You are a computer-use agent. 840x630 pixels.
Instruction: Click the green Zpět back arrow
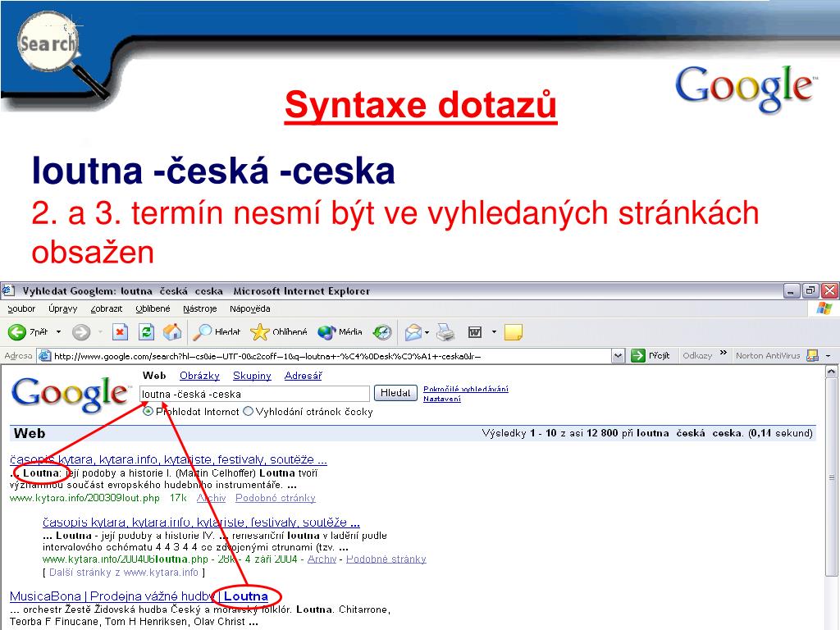pyautogui.click(x=17, y=332)
